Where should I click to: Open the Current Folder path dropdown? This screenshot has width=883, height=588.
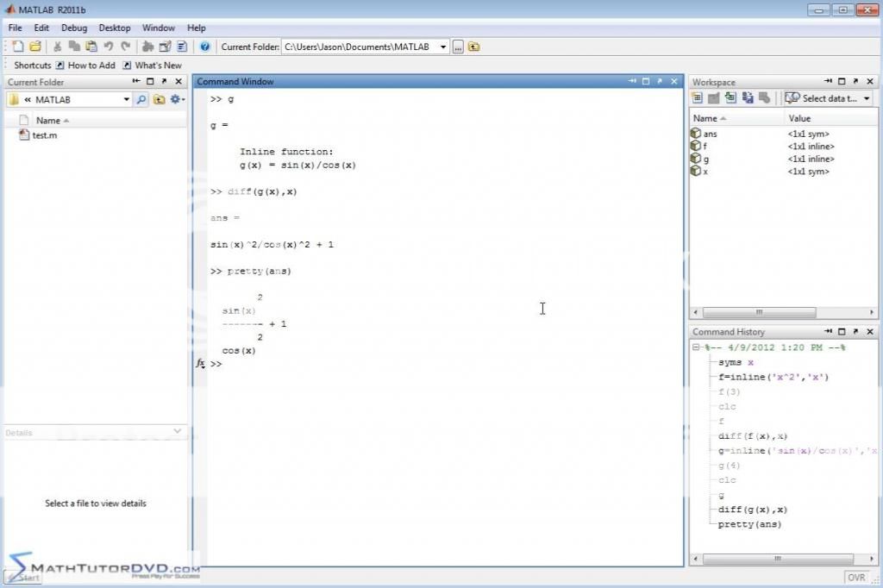(443, 47)
